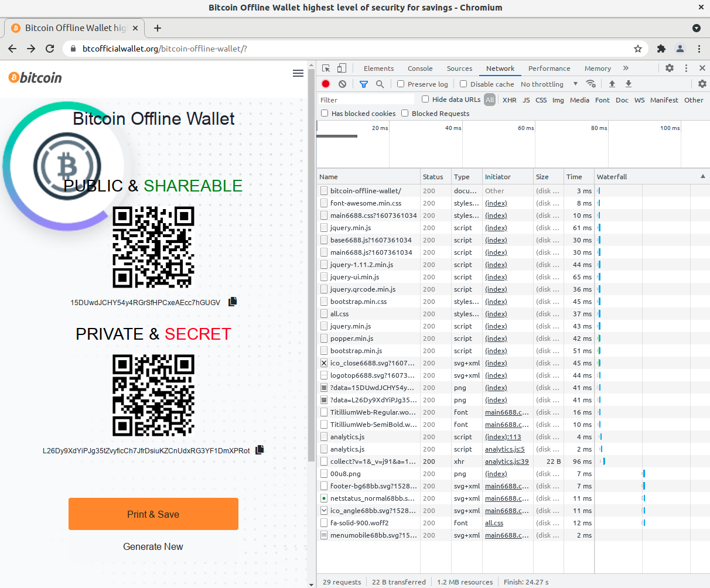Clear the network request log

342,84
